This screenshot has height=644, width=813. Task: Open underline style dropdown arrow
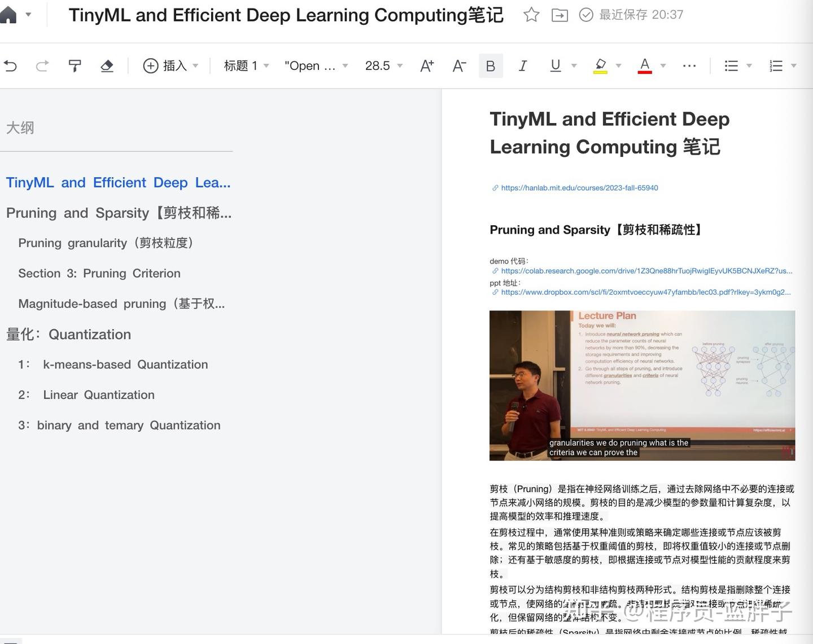click(574, 66)
